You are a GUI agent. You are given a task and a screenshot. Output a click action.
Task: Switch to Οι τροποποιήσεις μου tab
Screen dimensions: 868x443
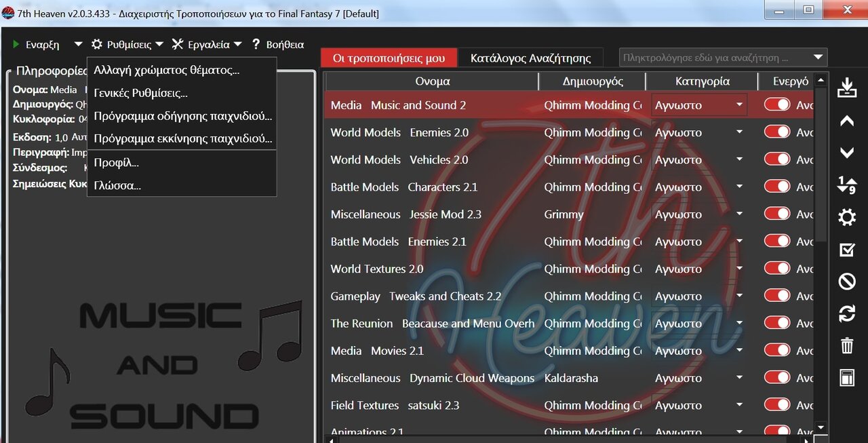click(389, 58)
